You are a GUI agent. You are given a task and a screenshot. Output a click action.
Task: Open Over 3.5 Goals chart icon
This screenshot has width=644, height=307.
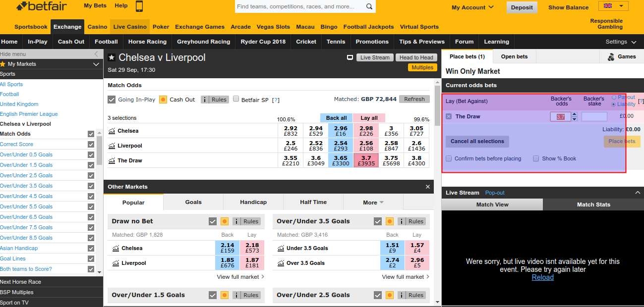pos(281,263)
